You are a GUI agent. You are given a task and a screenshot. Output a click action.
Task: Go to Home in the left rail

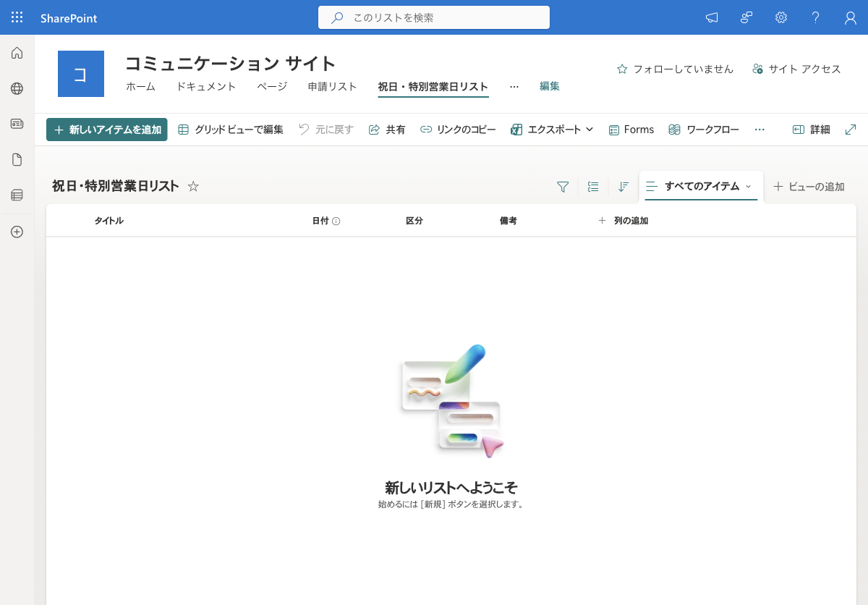click(x=17, y=53)
